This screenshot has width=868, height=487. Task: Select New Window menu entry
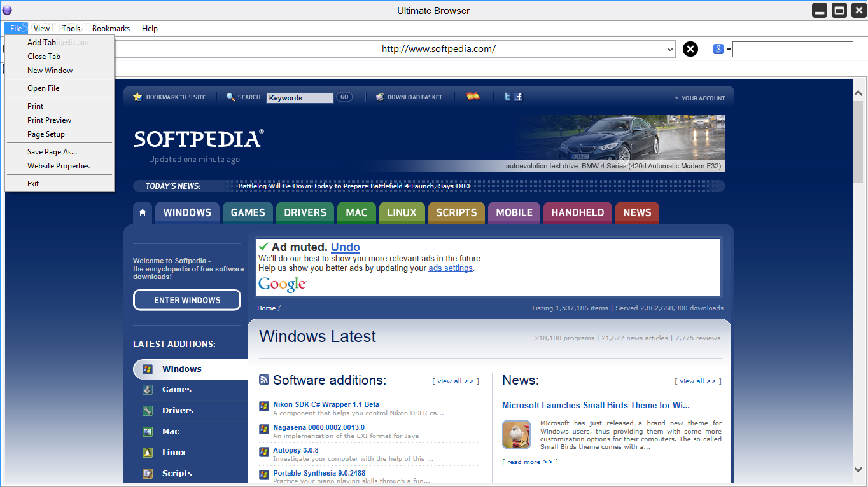tap(59, 71)
